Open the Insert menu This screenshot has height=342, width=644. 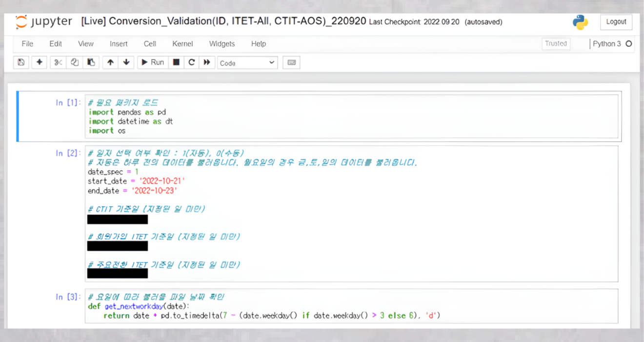pos(119,44)
